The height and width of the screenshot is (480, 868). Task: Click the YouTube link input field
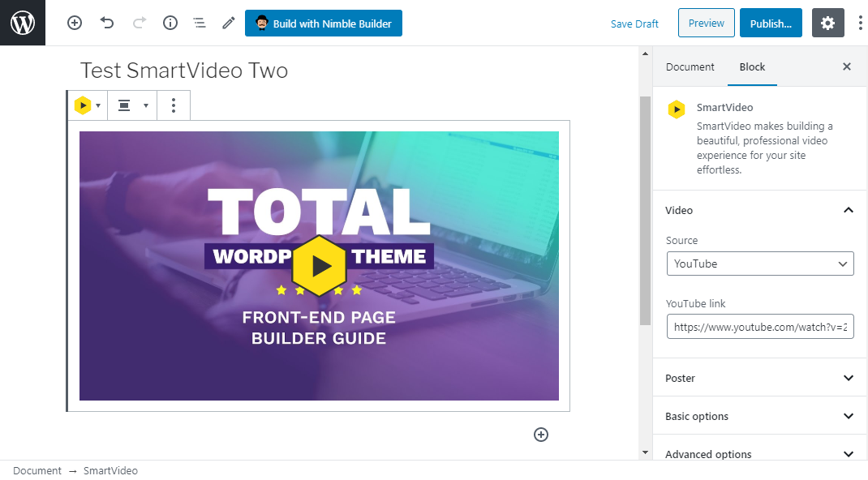(760, 327)
